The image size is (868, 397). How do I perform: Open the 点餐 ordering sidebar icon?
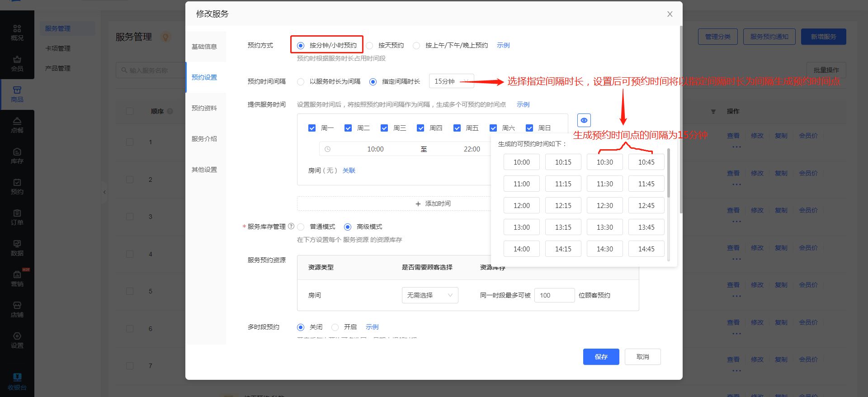click(x=17, y=125)
